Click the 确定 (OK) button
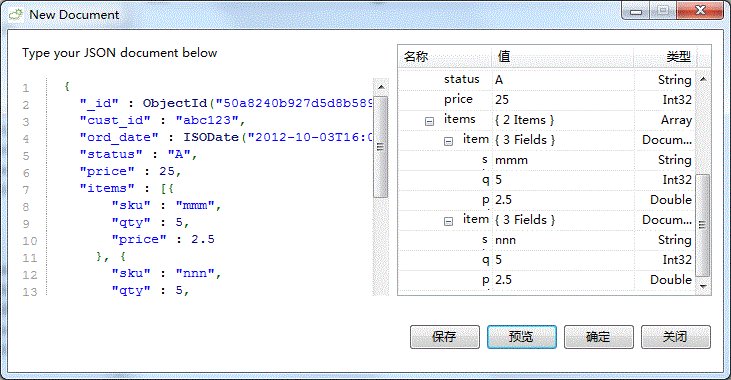 pos(599,337)
